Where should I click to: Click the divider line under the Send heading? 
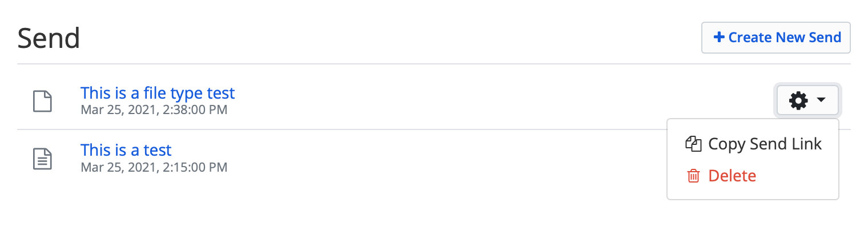(434, 64)
